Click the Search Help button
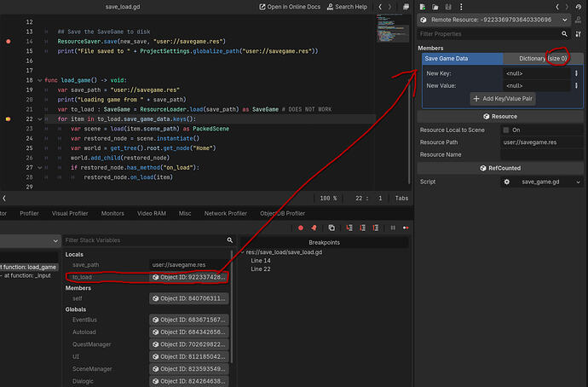 pyautogui.click(x=349, y=7)
